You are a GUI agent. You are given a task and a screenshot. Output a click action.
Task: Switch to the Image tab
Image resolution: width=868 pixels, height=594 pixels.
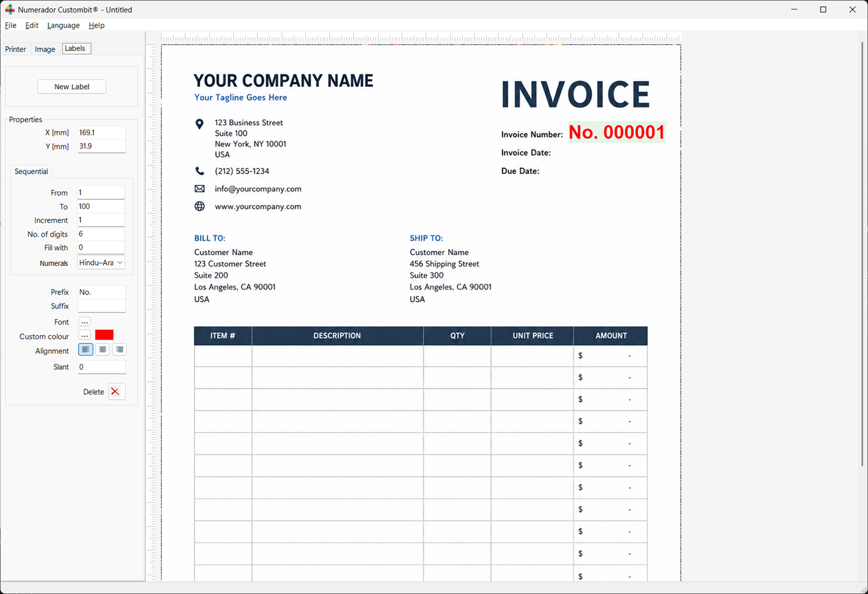pos(45,49)
